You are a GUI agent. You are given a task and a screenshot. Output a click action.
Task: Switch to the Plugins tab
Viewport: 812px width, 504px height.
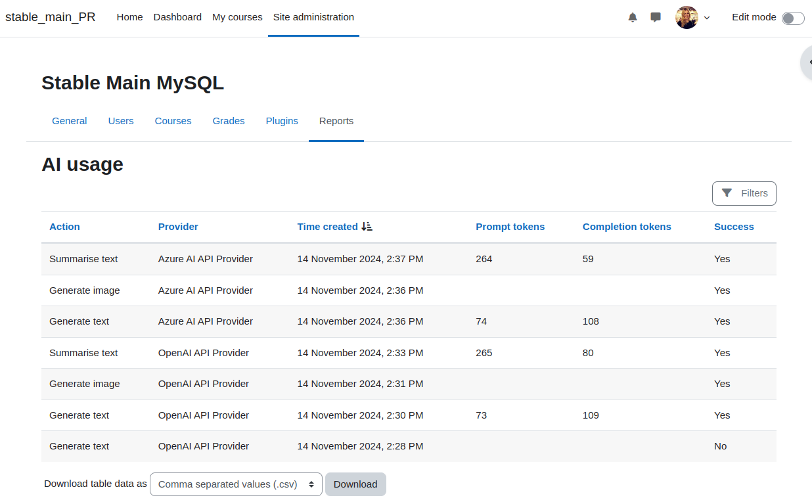282,121
